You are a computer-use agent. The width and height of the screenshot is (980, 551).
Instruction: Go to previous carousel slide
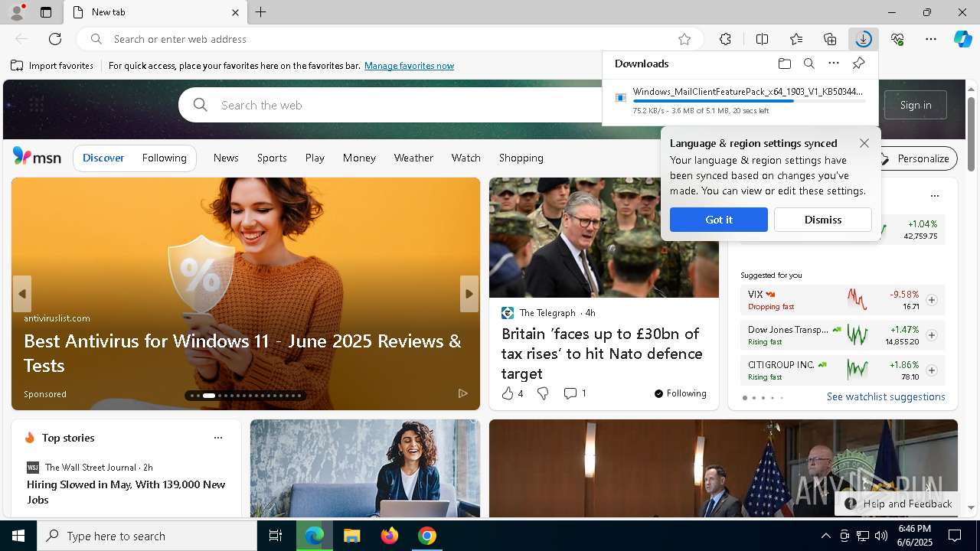pyautogui.click(x=21, y=294)
